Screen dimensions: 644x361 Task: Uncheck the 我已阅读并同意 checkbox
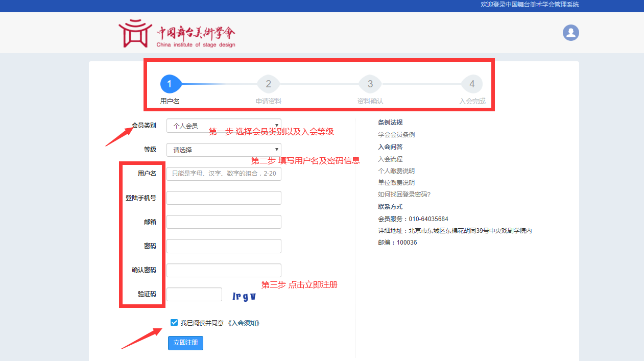174,322
